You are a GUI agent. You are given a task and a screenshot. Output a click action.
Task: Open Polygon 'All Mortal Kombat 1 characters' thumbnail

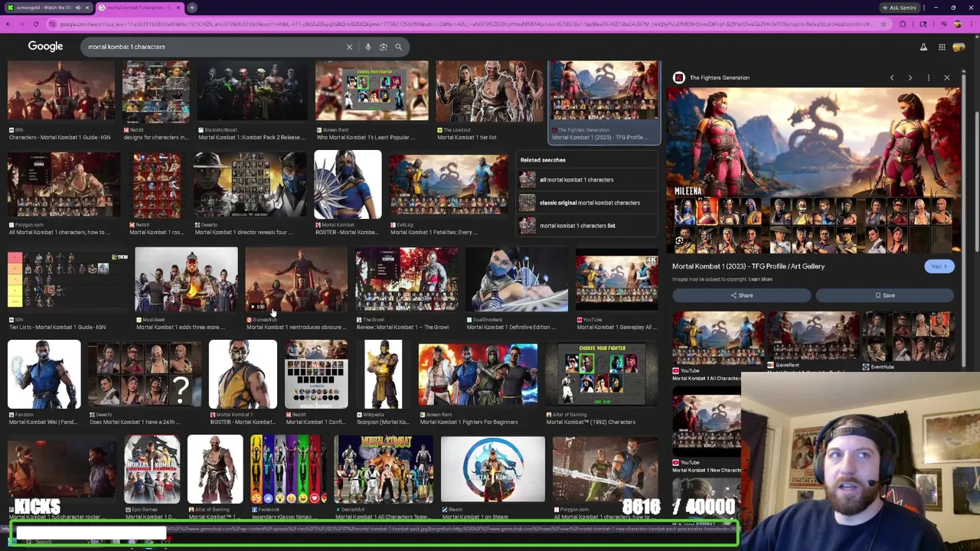pyautogui.click(x=64, y=184)
